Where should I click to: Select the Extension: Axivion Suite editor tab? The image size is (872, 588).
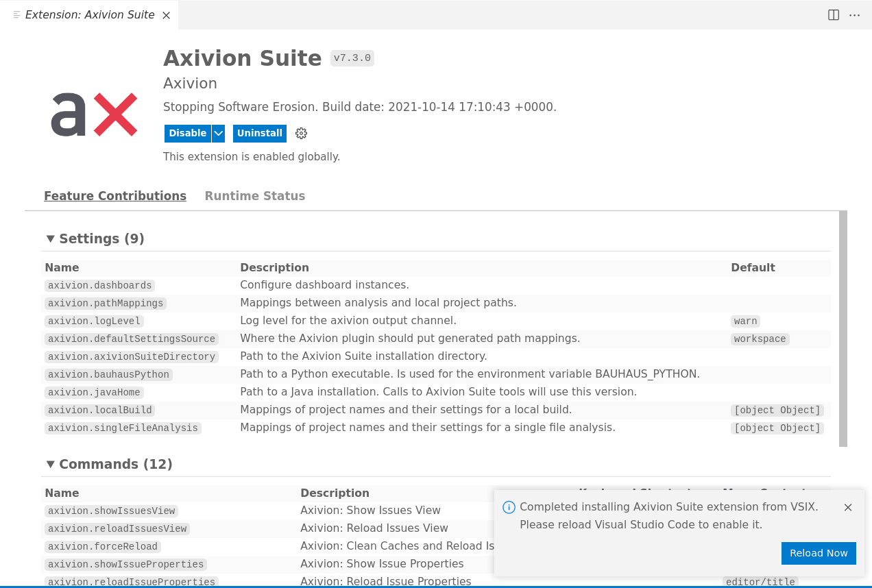pyautogui.click(x=89, y=15)
